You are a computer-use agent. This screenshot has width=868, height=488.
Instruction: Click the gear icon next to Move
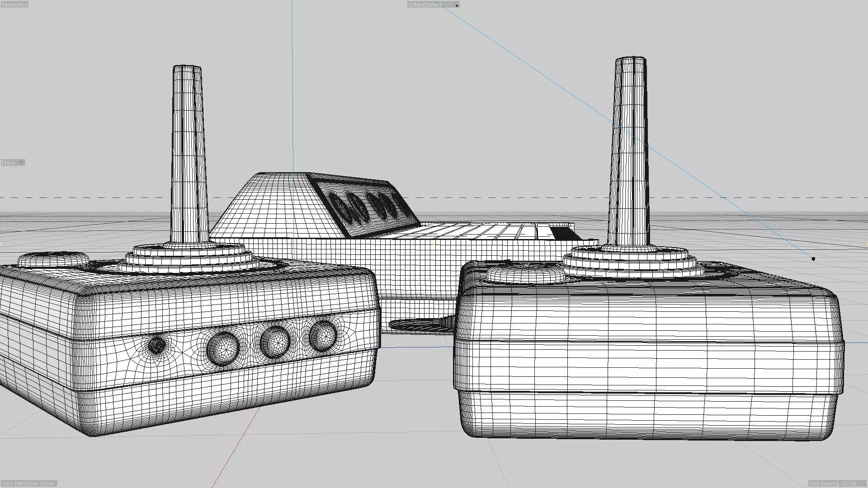click(21, 163)
